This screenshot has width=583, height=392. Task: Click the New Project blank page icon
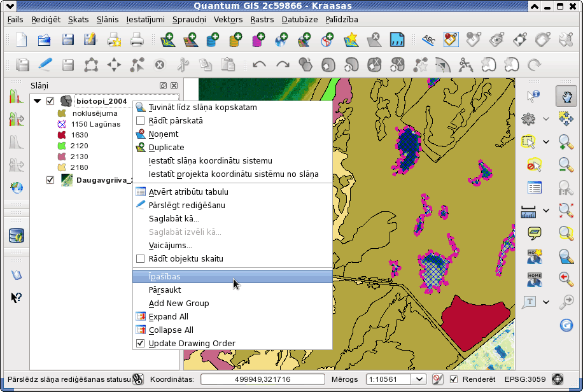tap(22, 40)
